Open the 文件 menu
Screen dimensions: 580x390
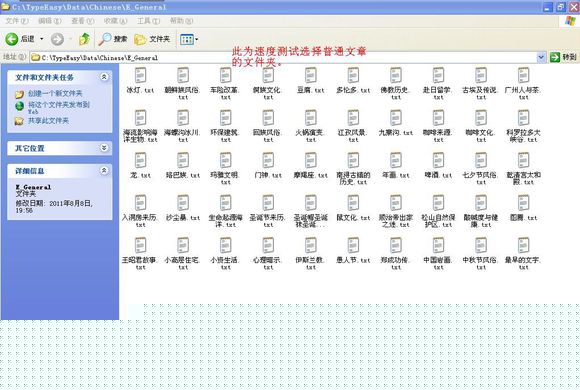click(17, 21)
